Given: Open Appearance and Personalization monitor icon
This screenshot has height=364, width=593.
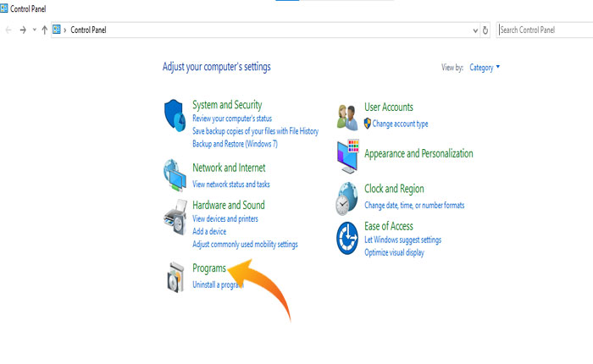Looking at the screenshot, I should 347,156.
